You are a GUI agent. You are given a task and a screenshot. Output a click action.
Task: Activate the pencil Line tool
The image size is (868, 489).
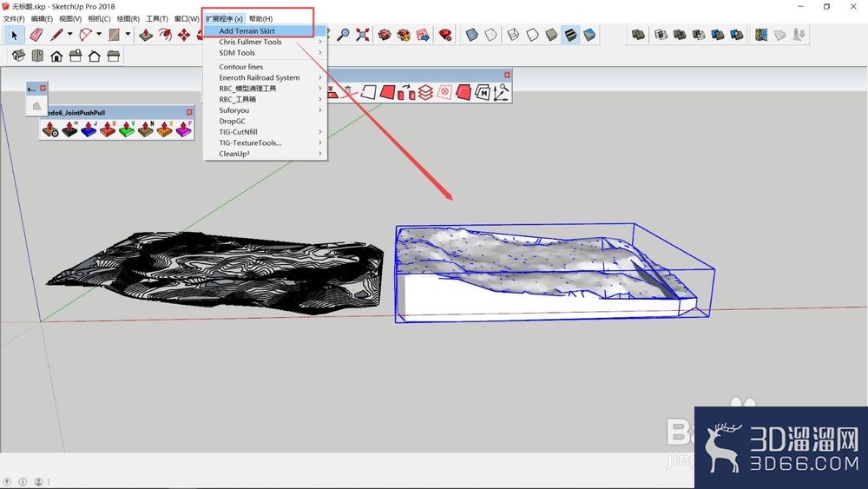tap(56, 36)
